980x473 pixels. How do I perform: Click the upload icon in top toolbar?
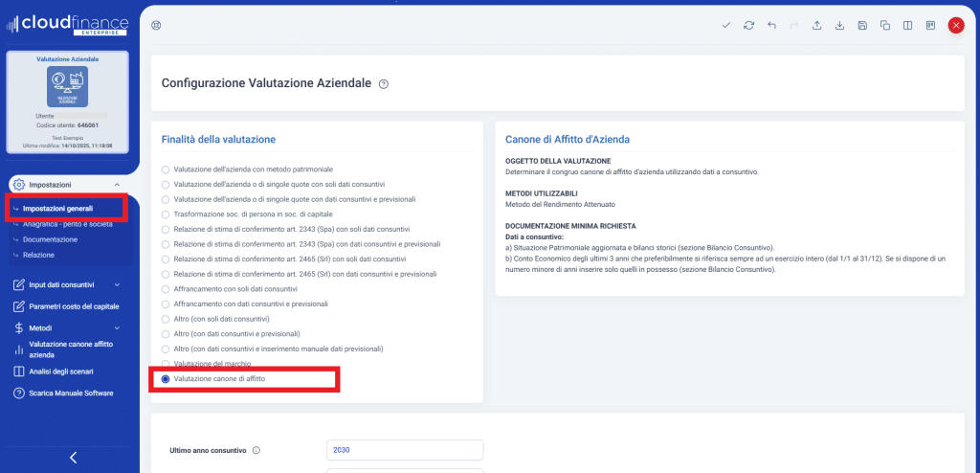coord(817,25)
